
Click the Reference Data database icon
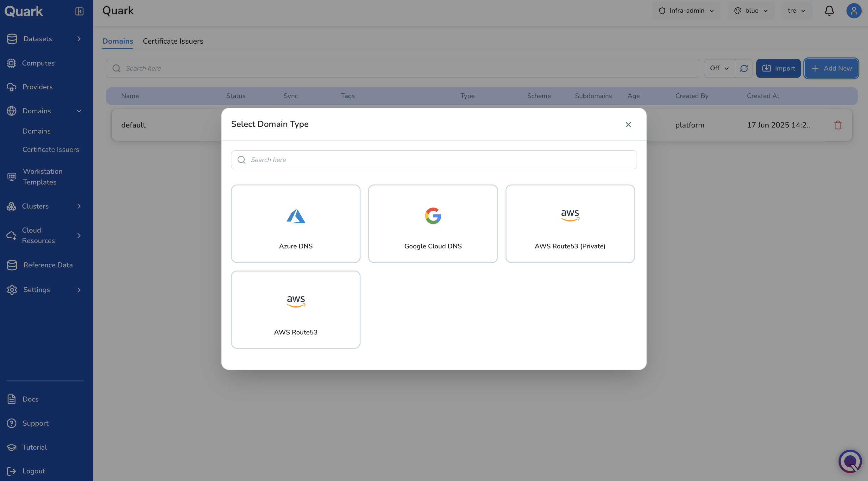[12, 265]
